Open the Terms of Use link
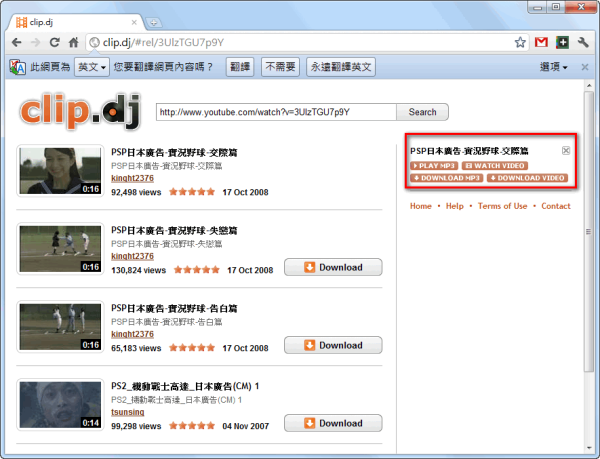The image size is (600, 459). point(502,206)
